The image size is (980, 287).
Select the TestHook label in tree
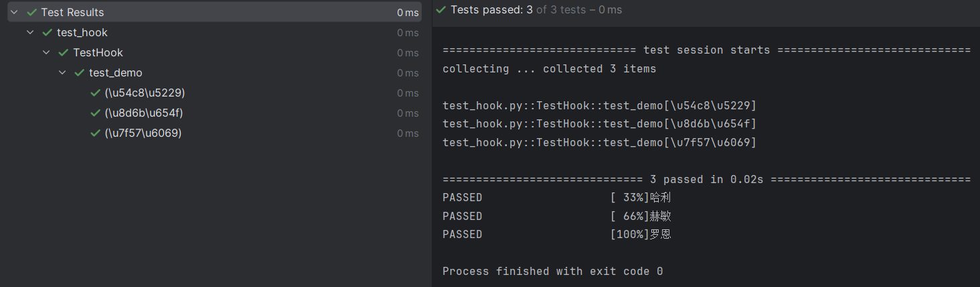(x=98, y=53)
